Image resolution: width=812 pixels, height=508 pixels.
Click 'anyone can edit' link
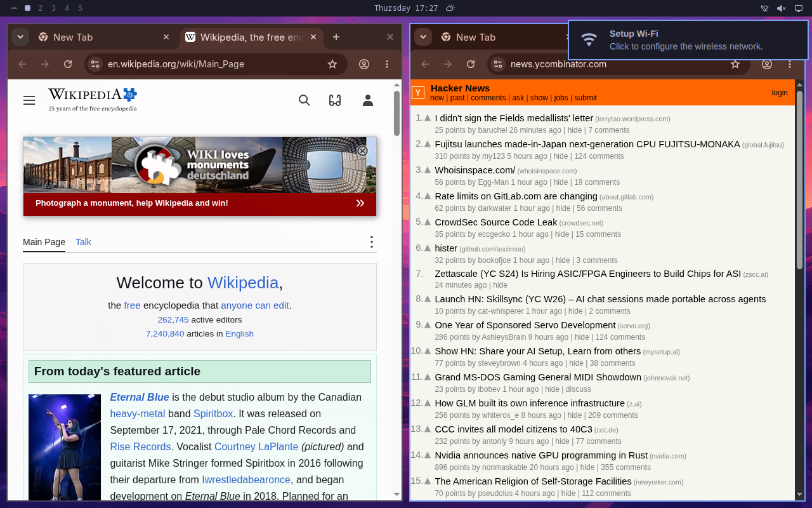tap(255, 305)
